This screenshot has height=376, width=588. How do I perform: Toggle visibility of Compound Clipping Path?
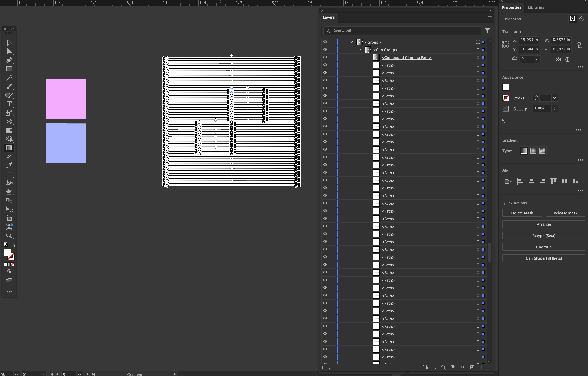[325, 57]
